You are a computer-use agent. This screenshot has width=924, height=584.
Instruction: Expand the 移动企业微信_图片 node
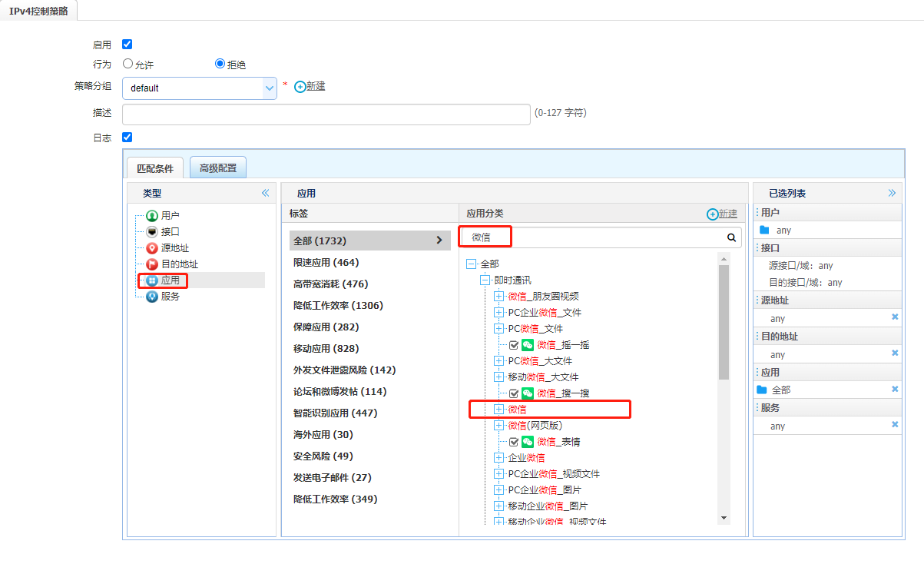pyautogui.click(x=498, y=506)
